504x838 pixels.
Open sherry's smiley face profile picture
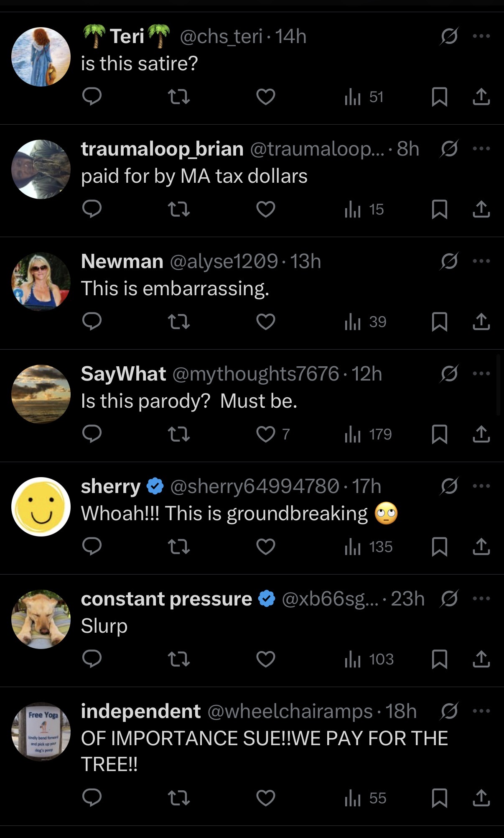click(41, 506)
